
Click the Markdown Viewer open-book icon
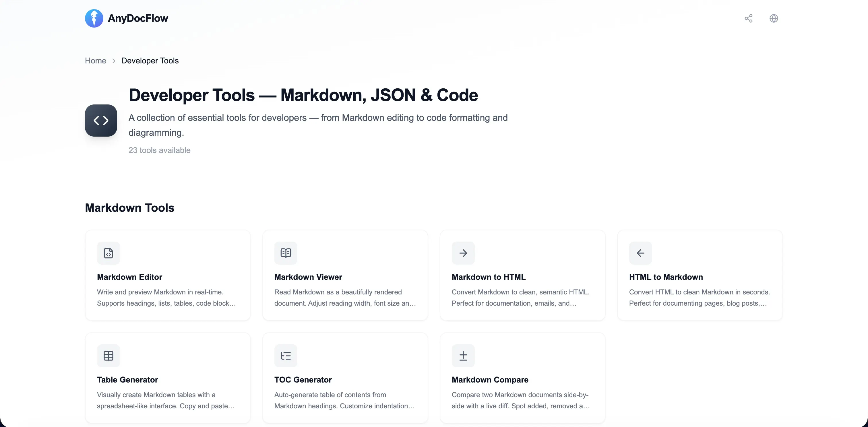[x=286, y=253]
